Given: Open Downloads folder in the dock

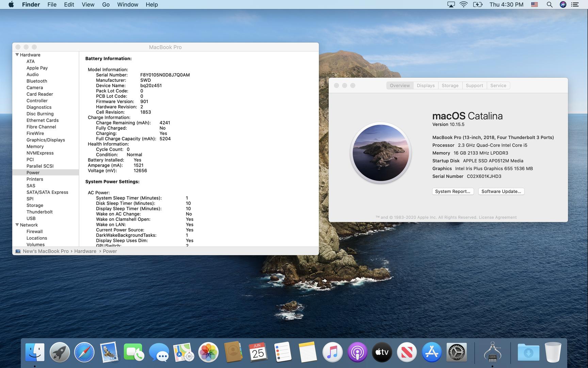Looking at the screenshot, I should coord(528,352).
